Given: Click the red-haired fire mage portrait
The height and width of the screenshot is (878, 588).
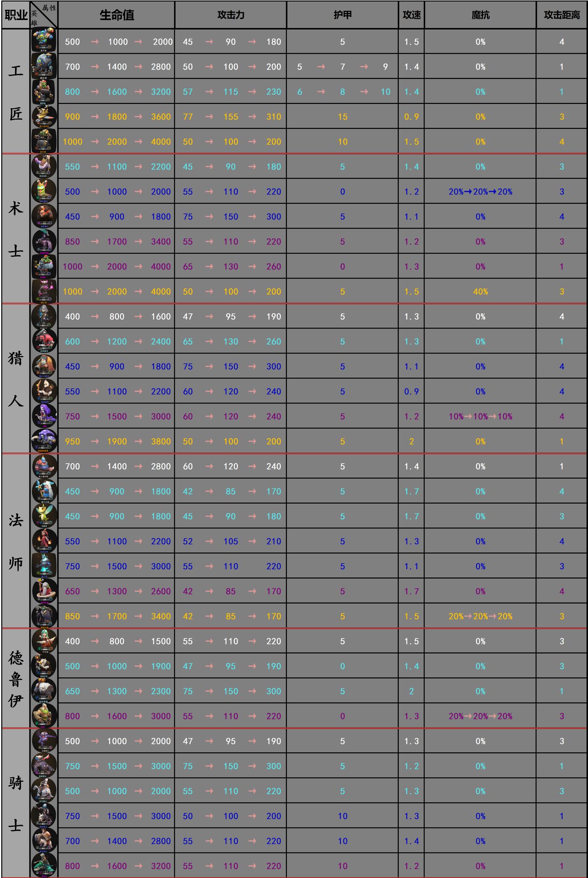Looking at the screenshot, I should pos(44,541).
